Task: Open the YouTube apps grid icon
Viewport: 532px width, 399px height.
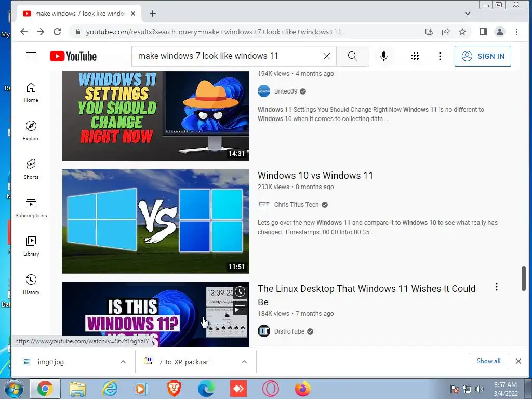Action: (x=415, y=56)
